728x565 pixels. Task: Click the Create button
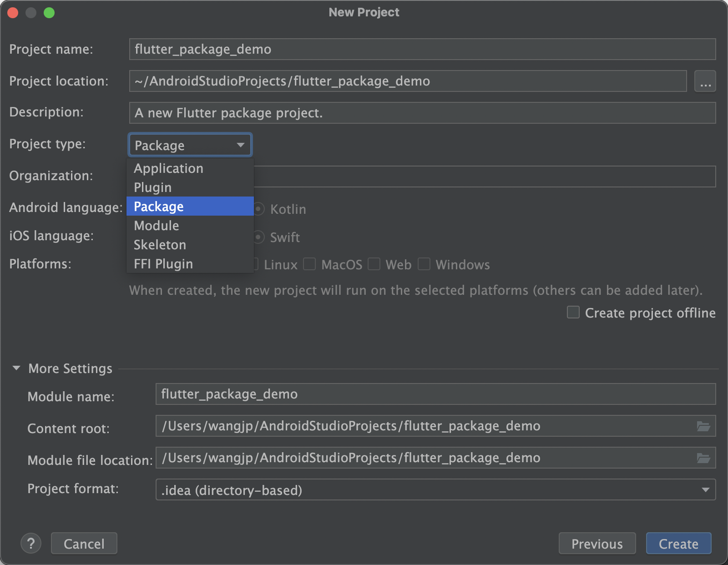click(678, 543)
